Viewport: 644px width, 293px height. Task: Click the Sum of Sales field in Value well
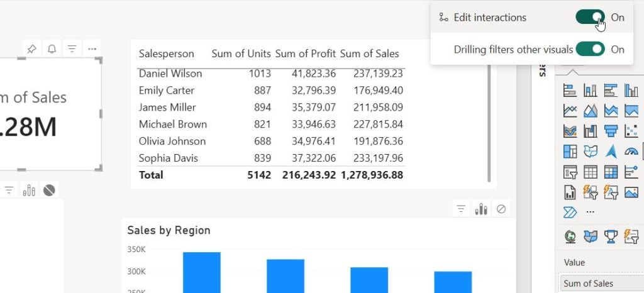click(x=601, y=283)
